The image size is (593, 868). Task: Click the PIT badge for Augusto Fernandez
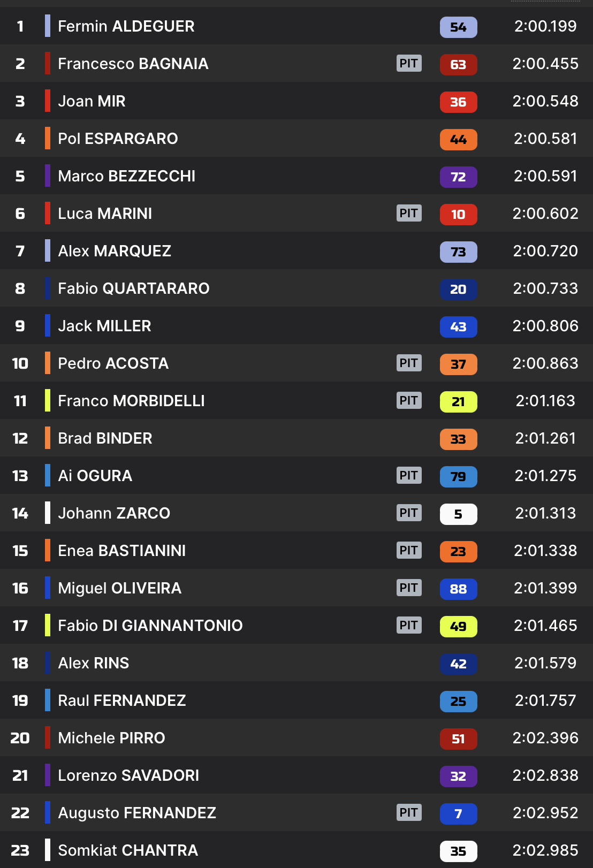tap(409, 813)
